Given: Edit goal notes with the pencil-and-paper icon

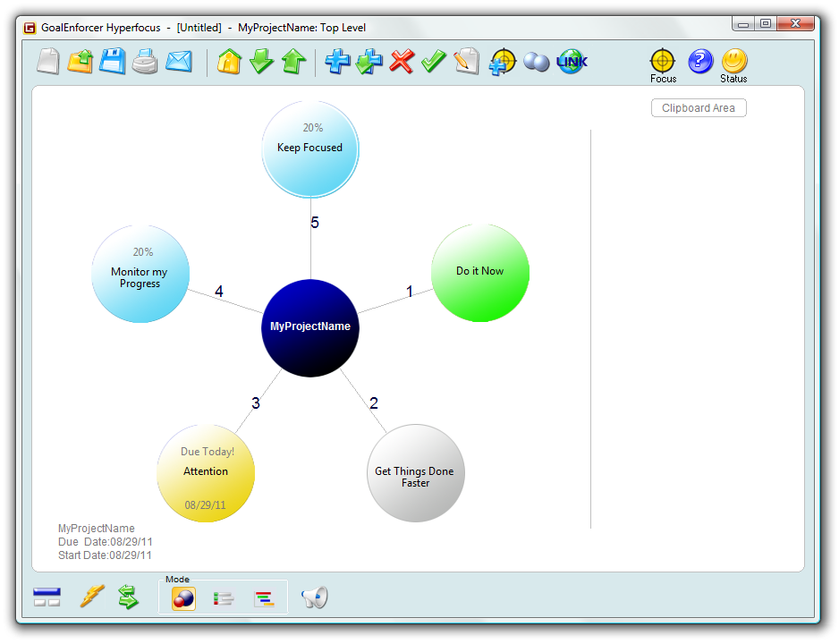Looking at the screenshot, I should (466, 62).
